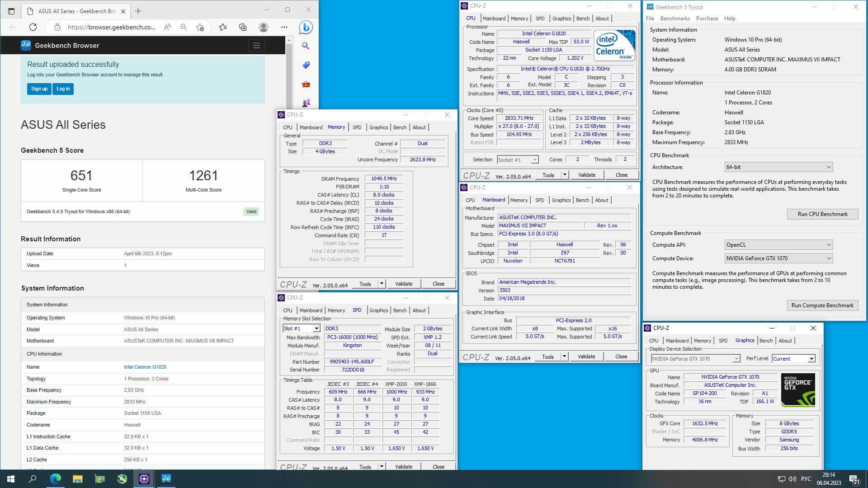Open the Favorites list icon
This screenshot has width=868, height=488.
point(223,27)
